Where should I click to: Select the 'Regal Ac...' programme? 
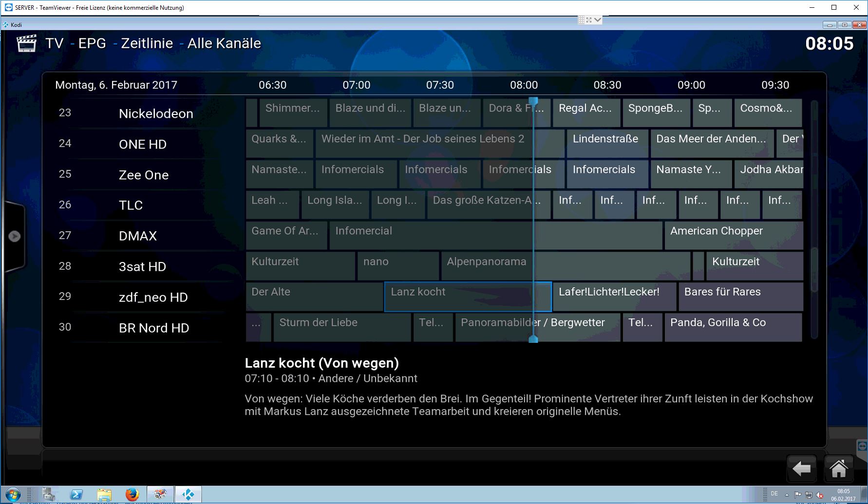(x=586, y=113)
